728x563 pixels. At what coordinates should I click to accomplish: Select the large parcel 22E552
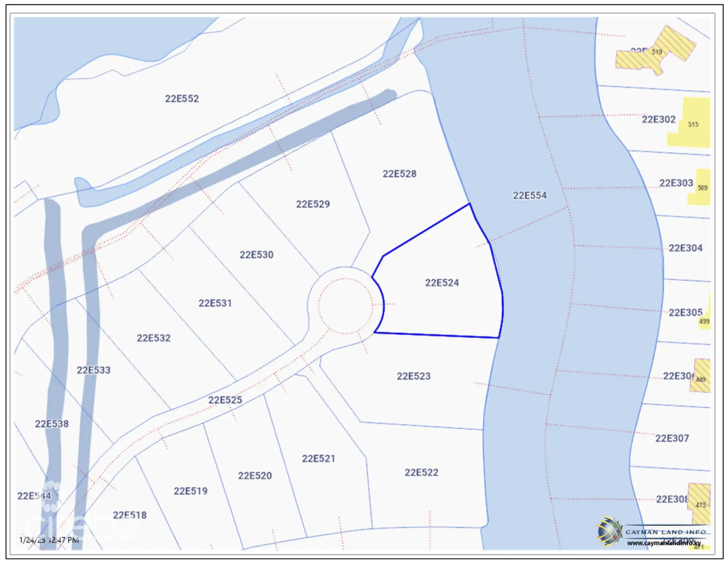pyautogui.click(x=182, y=99)
